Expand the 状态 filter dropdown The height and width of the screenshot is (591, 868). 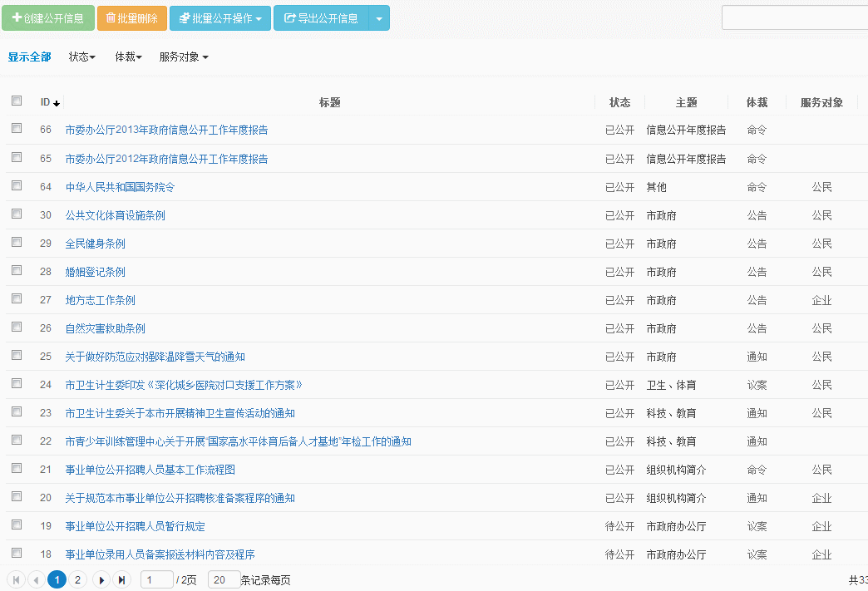click(x=81, y=57)
